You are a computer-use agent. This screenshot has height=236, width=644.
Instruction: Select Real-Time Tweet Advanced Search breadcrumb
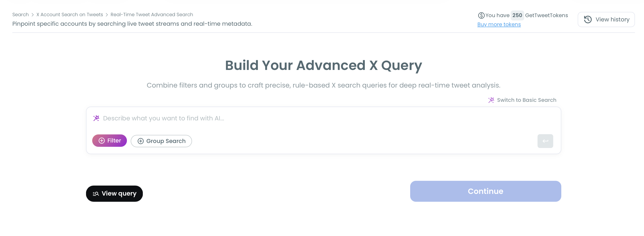pos(152,15)
